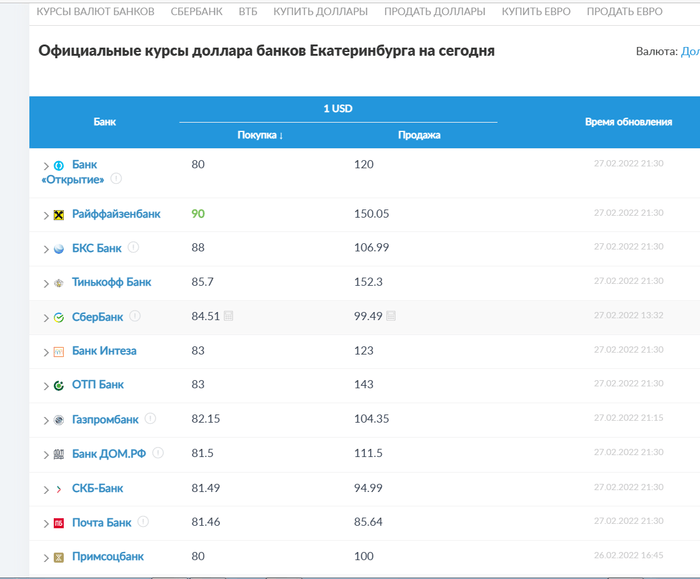700x579 pixels.
Task: Open the СКБ-Банк link
Action: pos(97,488)
